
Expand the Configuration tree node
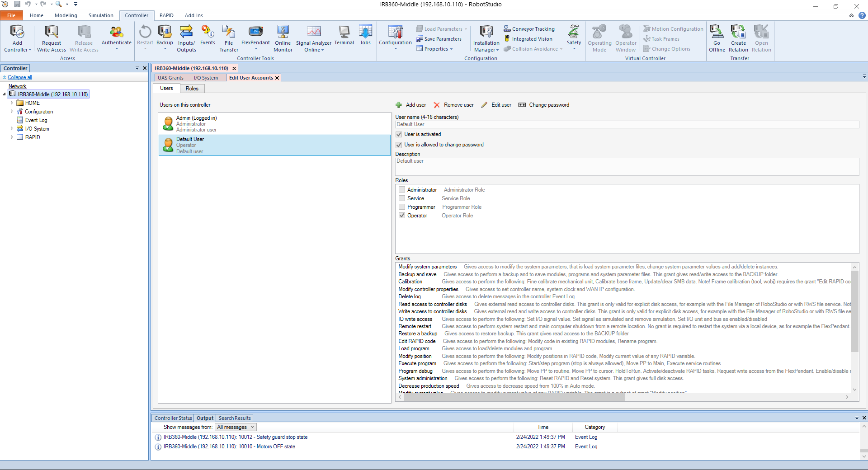coord(12,112)
